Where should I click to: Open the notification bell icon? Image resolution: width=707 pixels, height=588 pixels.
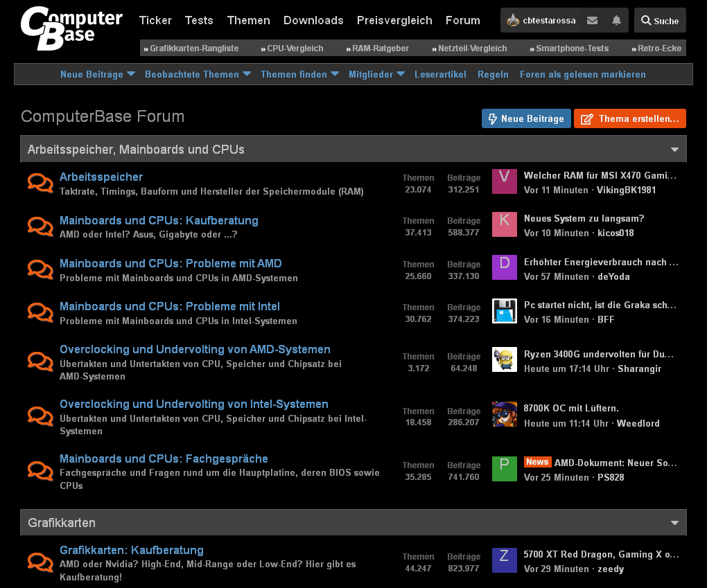pyautogui.click(x=616, y=20)
